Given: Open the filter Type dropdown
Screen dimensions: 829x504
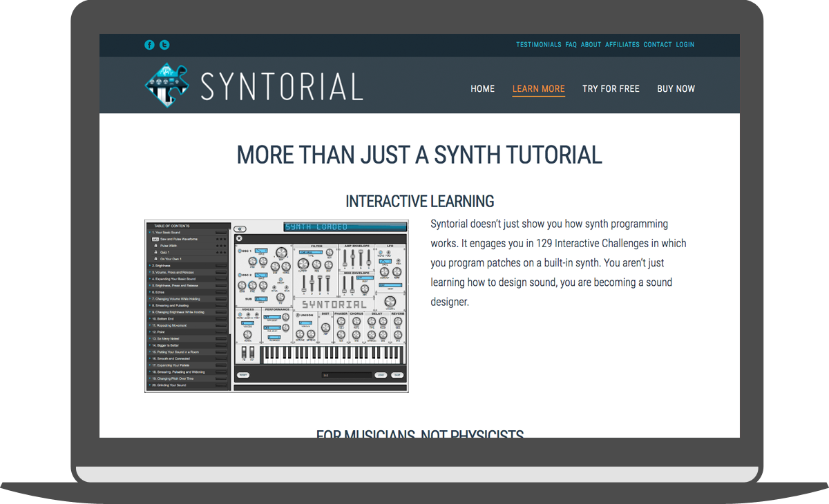Looking at the screenshot, I should click(x=311, y=252).
